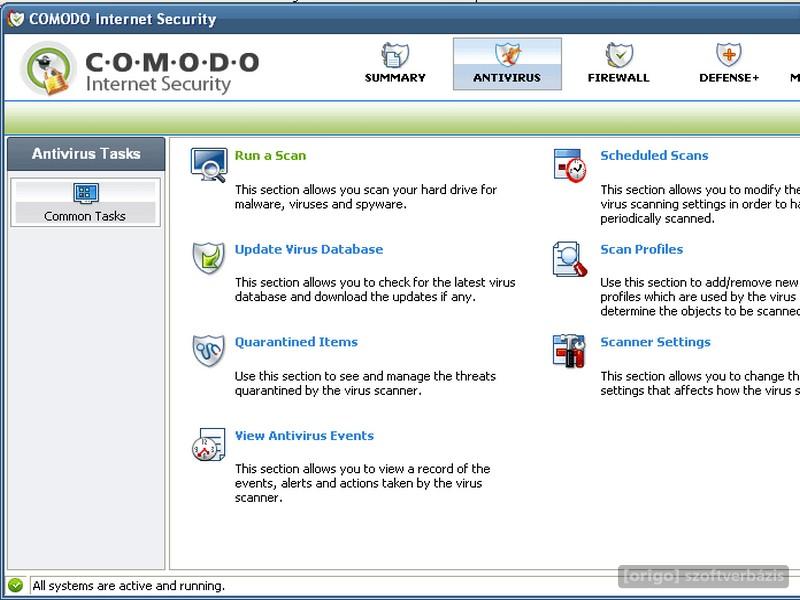The image size is (800, 600).
Task: Click the green status check icon
Action: 15,585
